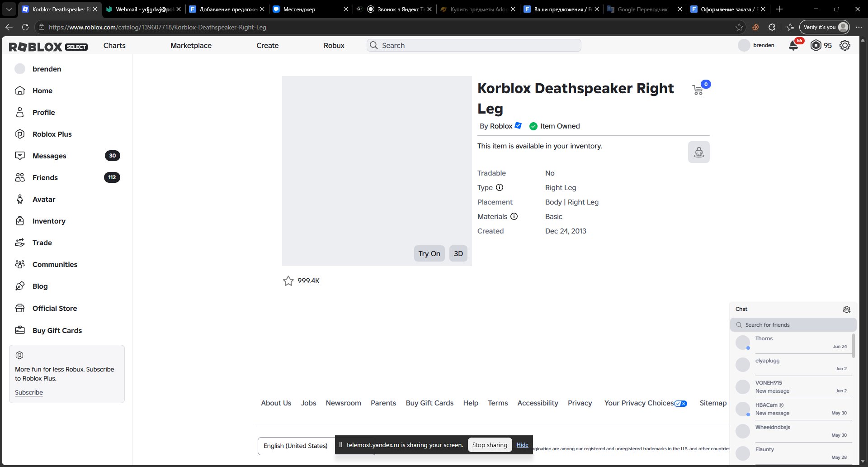Viewport: 868px width, 467px height.
Task: Open the Robux balance icon
Action: [x=816, y=45]
